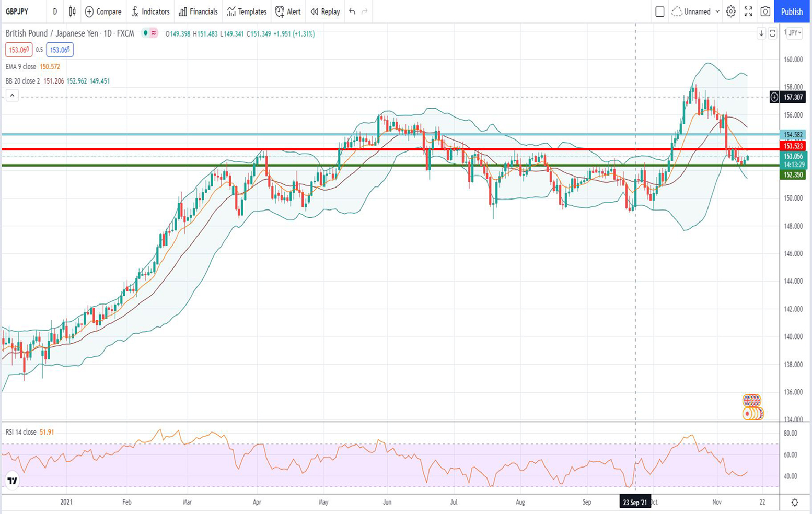Viewport: 812px width, 514px height.
Task: Open the JPY currency dropdown
Action: [x=794, y=33]
